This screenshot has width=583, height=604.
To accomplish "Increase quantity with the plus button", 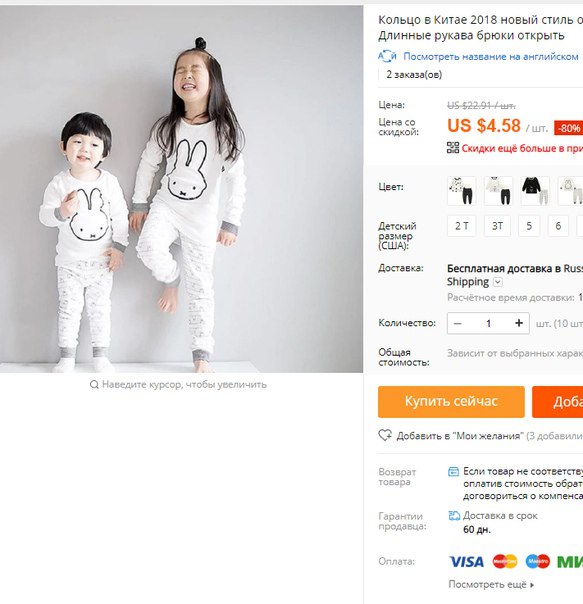I will [x=519, y=323].
